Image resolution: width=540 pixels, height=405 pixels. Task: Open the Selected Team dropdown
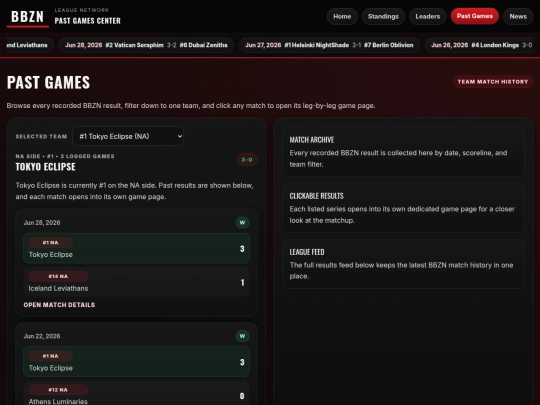128,136
